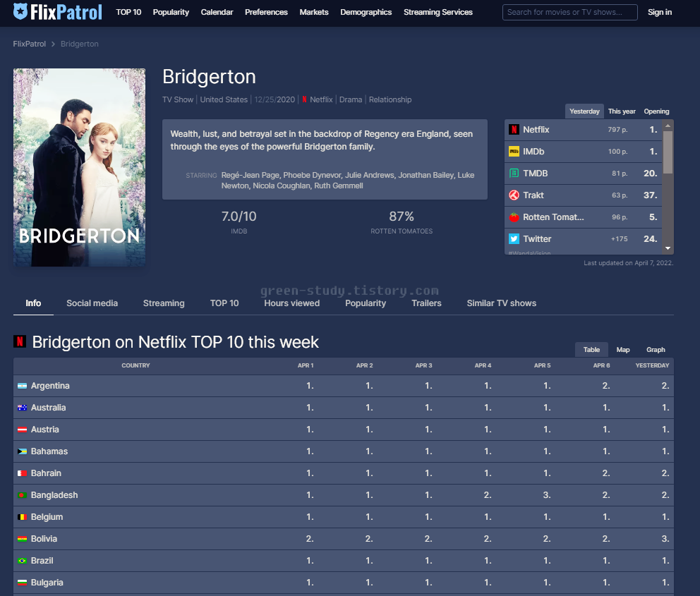
Task: Click the Bahamas flag icon
Action: pos(22,451)
